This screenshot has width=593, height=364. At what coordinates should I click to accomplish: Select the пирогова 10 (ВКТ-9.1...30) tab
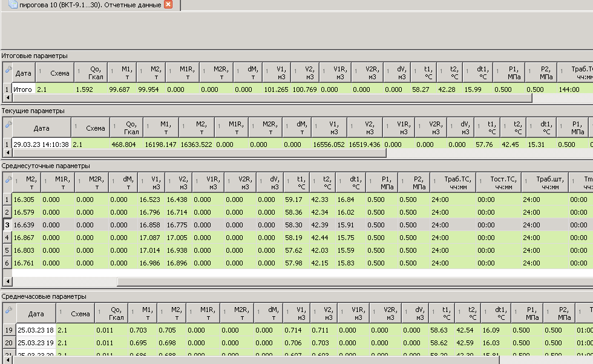pyautogui.click(x=90, y=5)
